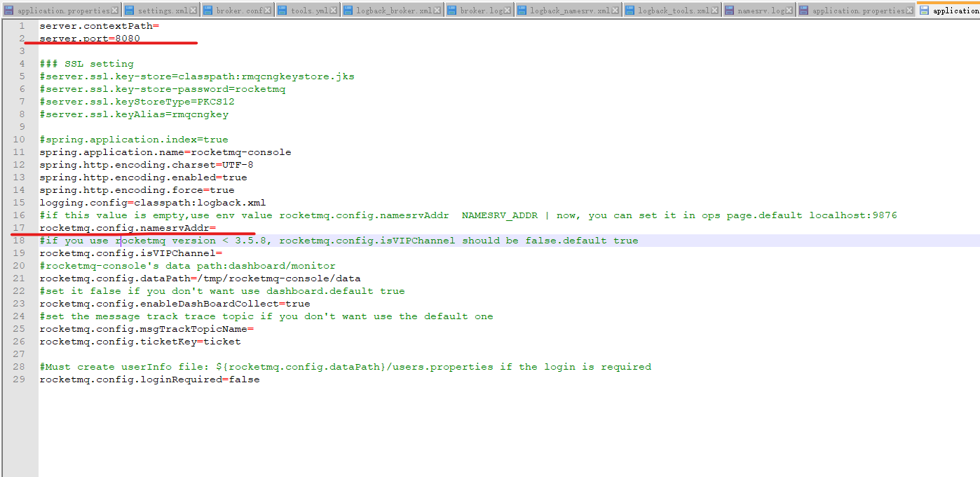Click the #spring.application.index=true line
The image size is (980, 477).
134,140
